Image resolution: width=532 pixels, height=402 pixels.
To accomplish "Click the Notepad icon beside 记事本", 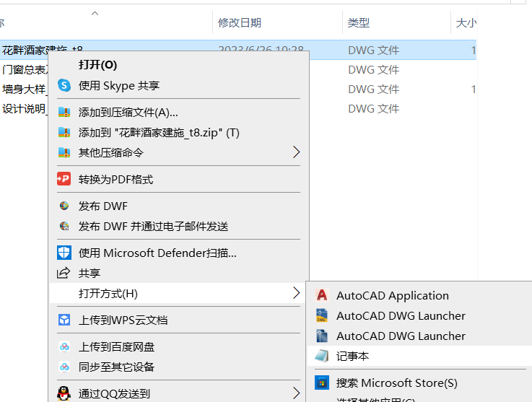I will pyautogui.click(x=322, y=356).
